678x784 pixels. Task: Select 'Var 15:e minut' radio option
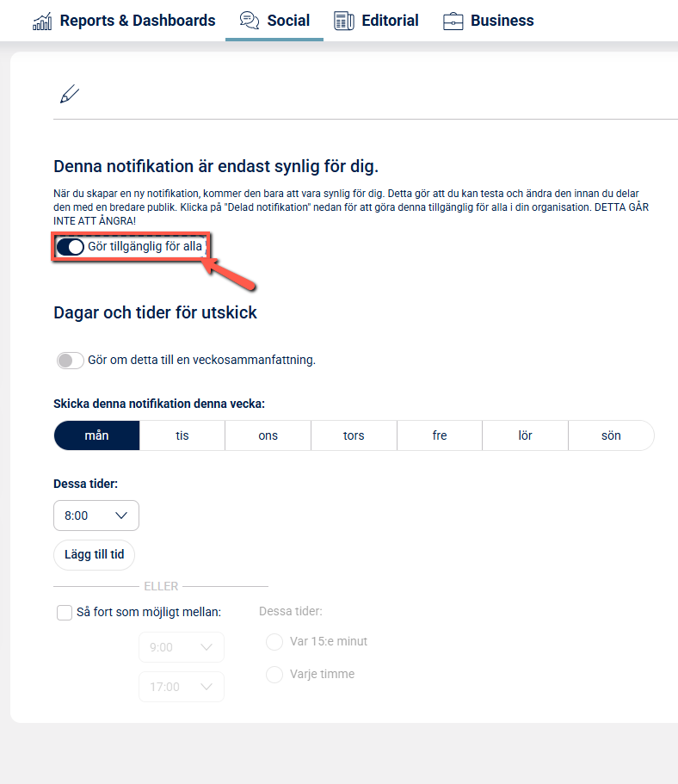coord(274,642)
